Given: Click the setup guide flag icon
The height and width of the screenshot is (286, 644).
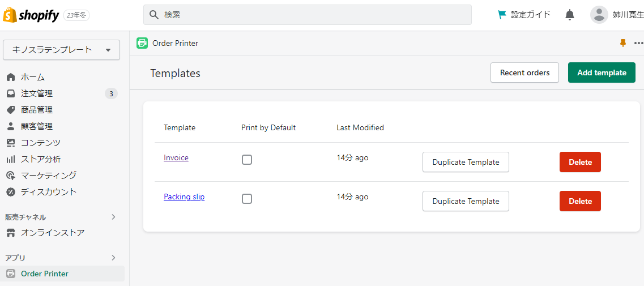Looking at the screenshot, I should pos(502,15).
